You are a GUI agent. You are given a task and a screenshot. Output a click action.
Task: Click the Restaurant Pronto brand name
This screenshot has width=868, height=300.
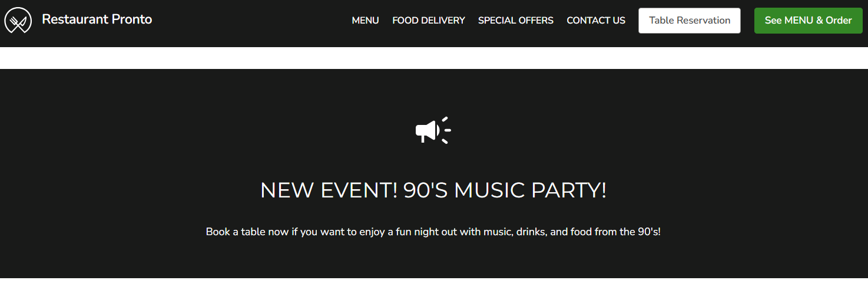97,19
